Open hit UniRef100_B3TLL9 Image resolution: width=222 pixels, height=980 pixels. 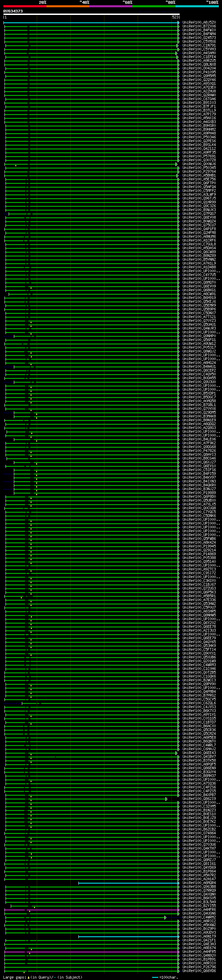199,110
